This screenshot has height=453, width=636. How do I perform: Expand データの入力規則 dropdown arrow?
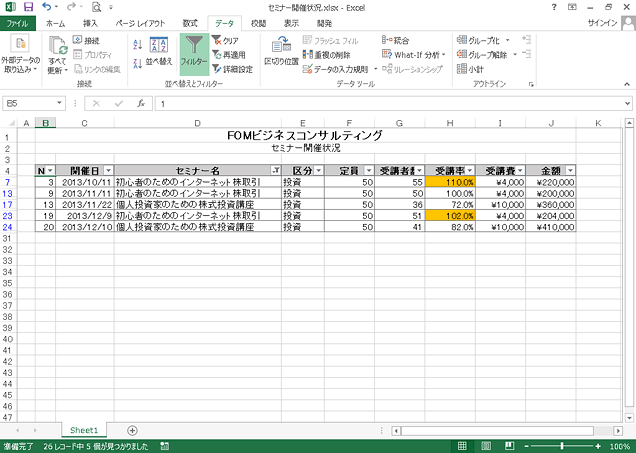(375, 69)
